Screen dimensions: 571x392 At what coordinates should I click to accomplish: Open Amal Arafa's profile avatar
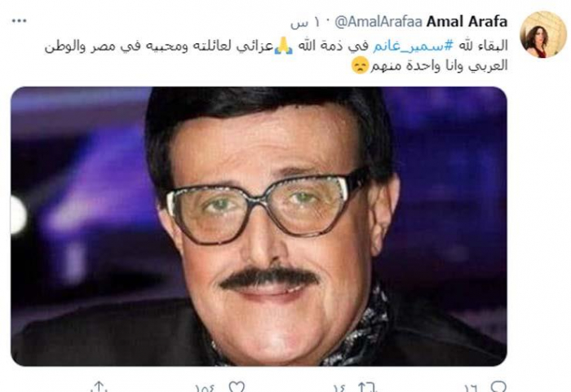[x=543, y=34]
